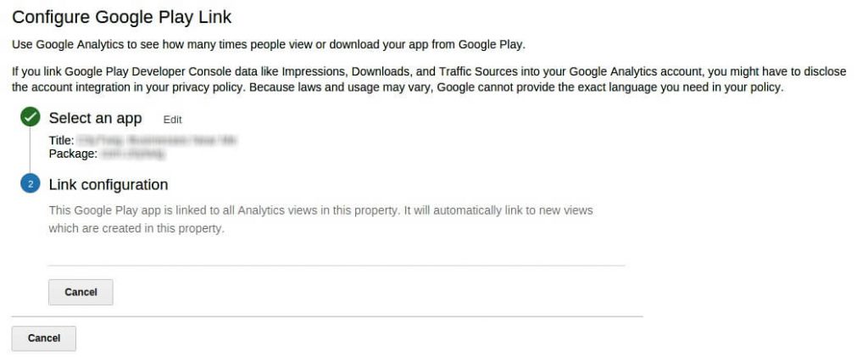Screen dimensions: 868x358
Task: Click the divider line above the inner Cancel
Action: point(337,266)
